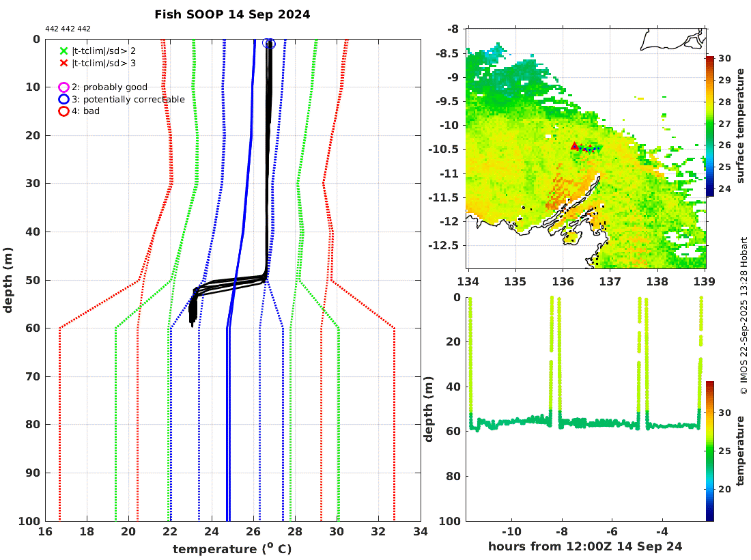Click the '3: potentially correctable' legend label
The width and height of the screenshot is (751, 560).
[x=128, y=99]
